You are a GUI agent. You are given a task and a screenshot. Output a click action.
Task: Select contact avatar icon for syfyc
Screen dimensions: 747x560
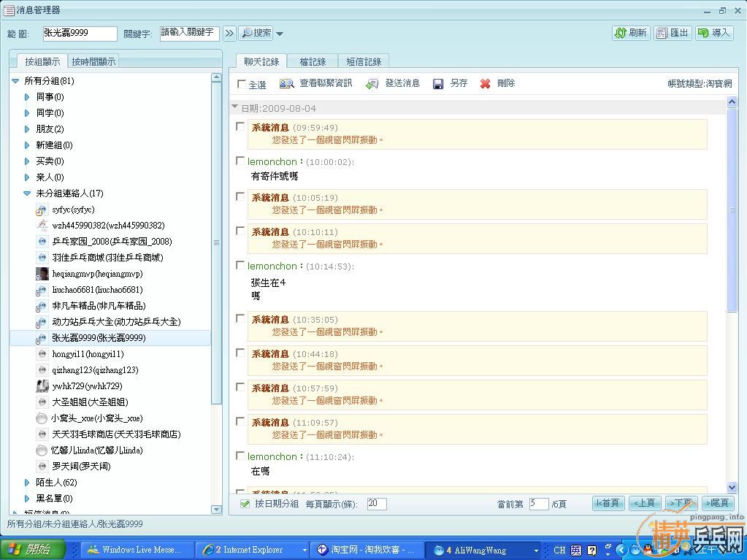[x=42, y=210]
